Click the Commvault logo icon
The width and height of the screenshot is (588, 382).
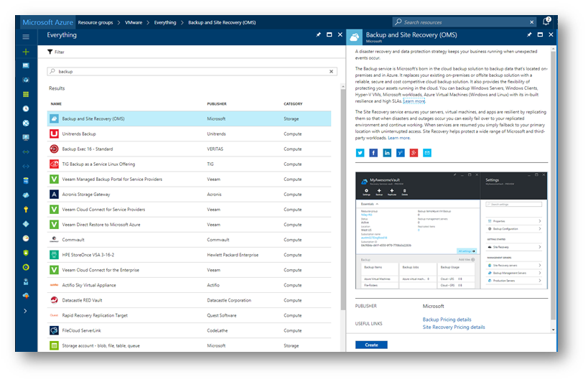click(x=54, y=240)
